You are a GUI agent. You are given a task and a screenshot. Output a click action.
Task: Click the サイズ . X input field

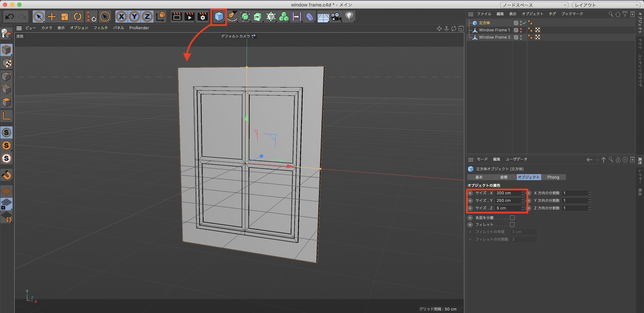click(x=508, y=193)
